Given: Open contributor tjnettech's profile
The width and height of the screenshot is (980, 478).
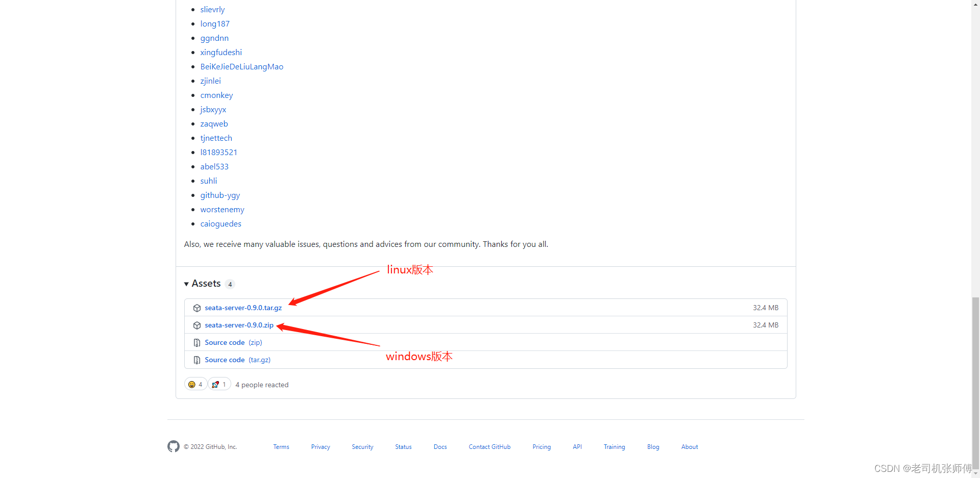Looking at the screenshot, I should pos(216,138).
